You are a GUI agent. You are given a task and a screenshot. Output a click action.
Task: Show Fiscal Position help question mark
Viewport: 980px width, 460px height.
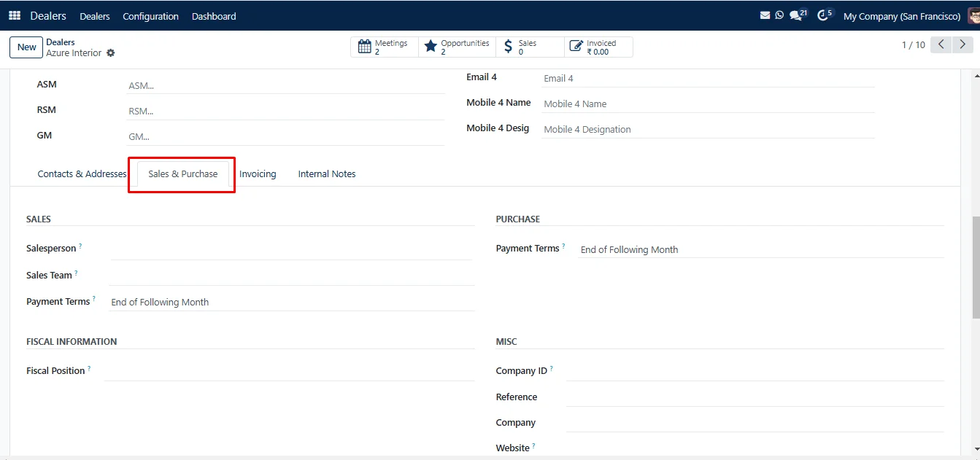[x=89, y=369]
